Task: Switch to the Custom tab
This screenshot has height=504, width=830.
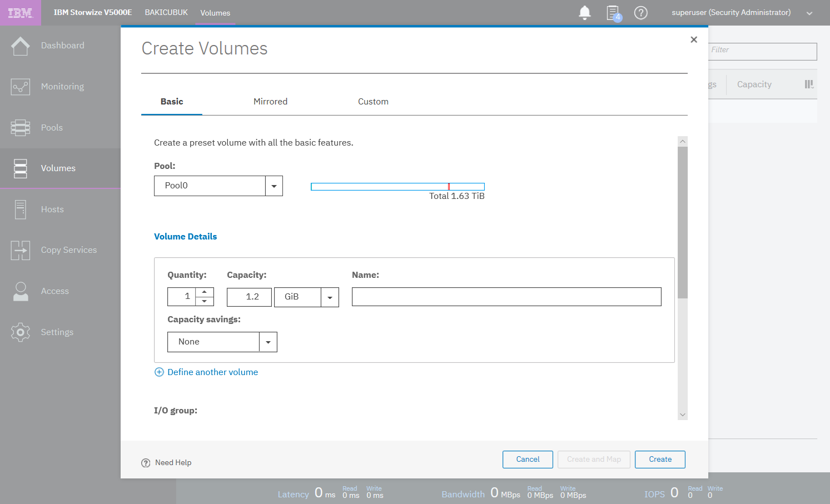Action: (x=373, y=102)
